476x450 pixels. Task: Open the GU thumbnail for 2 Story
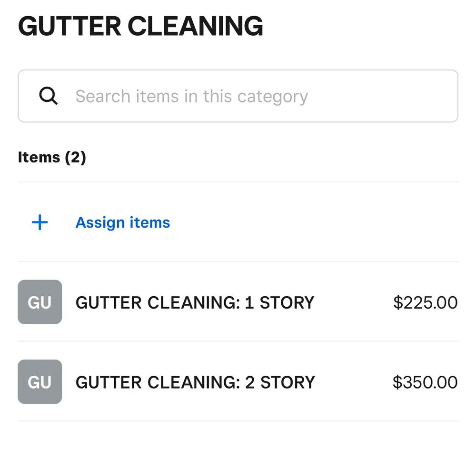coord(40,382)
